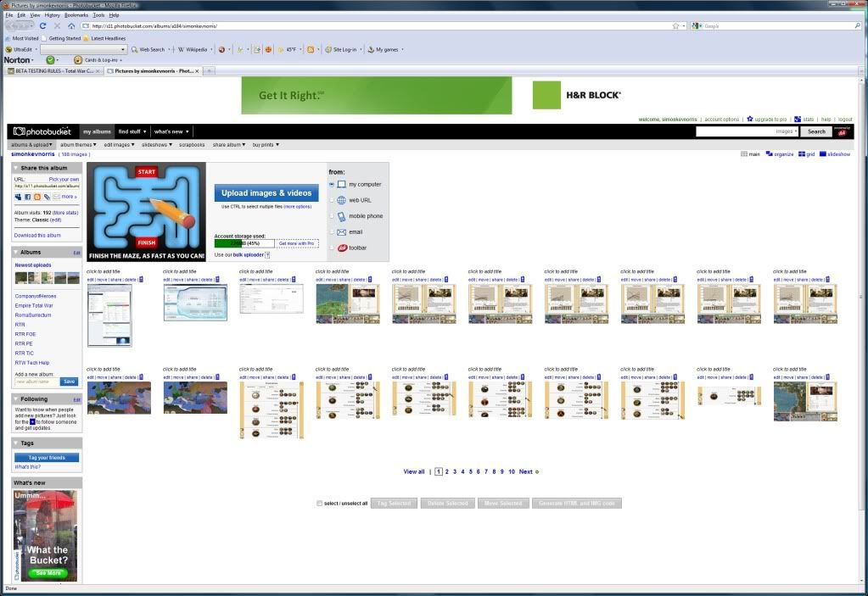Screen dimensions: 868x596
Task: Check the select / unselect all box
Action: coord(319,503)
